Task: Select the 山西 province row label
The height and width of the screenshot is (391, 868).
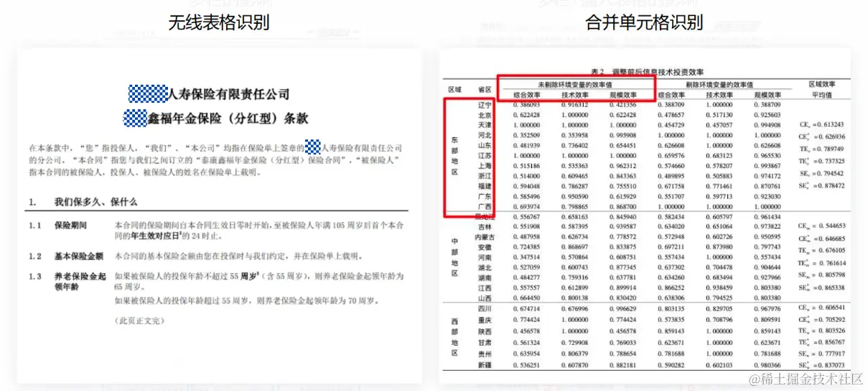Action: coord(485,298)
